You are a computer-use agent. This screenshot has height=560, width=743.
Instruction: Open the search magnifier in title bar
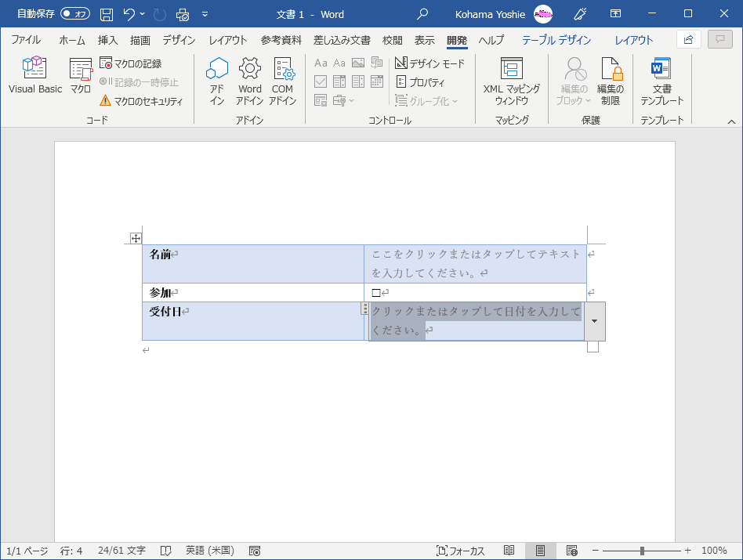(x=422, y=14)
